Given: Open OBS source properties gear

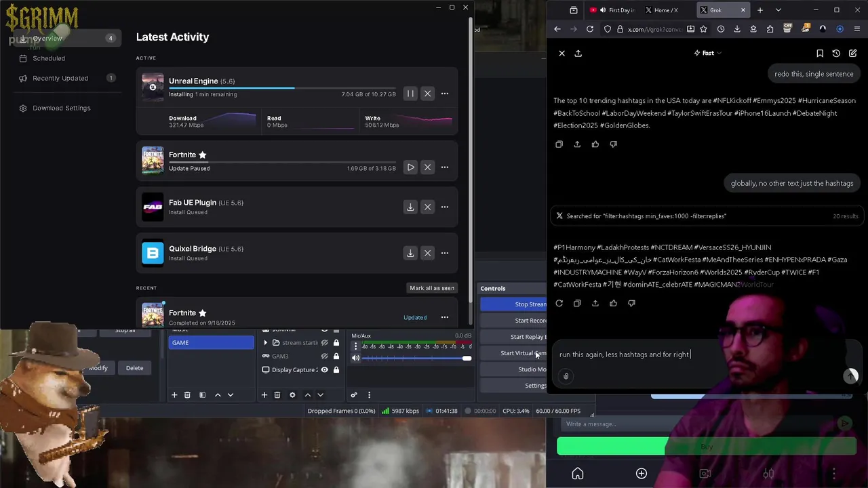Looking at the screenshot, I should pyautogui.click(x=292, y=395).
